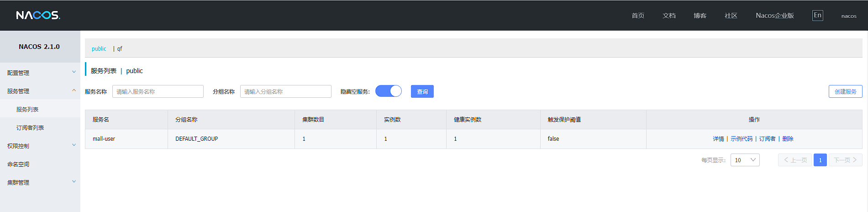
Task: Open 详情 link for mall-user
Action: pyautogui.click(x=718, y=139)
